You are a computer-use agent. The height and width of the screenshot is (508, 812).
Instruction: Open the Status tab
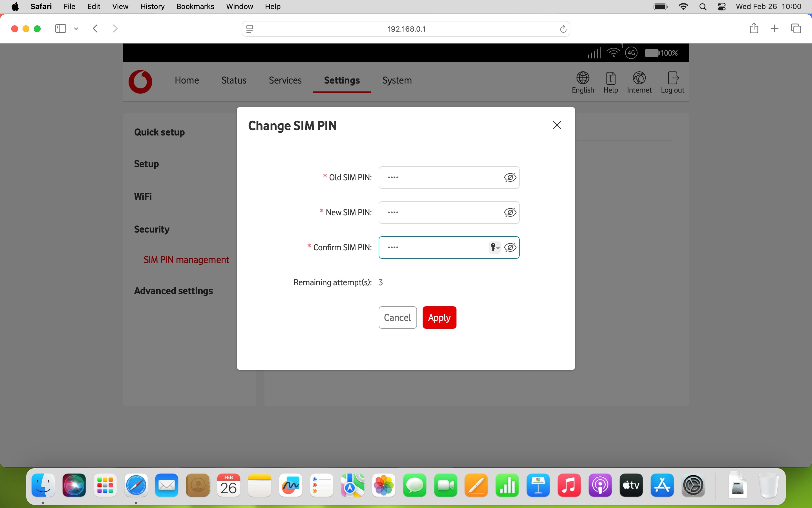click(x=234, y=80)
